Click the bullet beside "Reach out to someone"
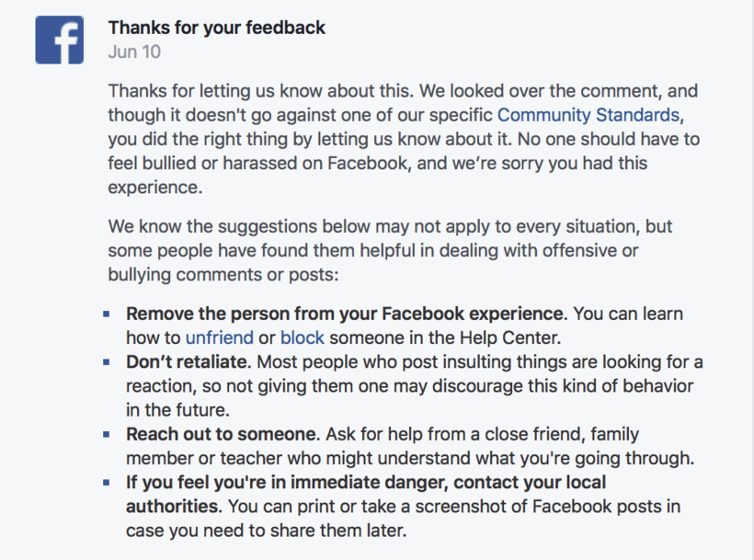This screenshot has width=754, height=560. coord(107,433)
